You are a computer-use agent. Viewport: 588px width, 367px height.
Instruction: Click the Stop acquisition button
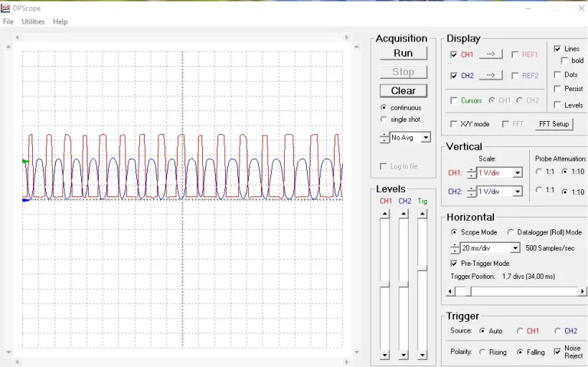[403, 72]
